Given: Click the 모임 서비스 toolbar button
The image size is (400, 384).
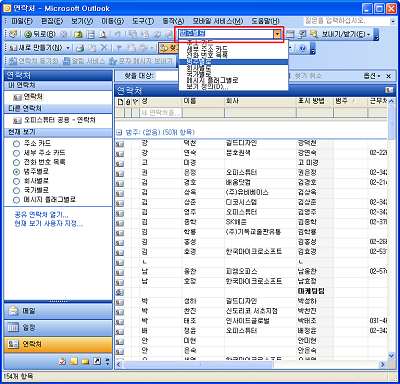Looking at the screenshot, I should (x=84, y=61).
